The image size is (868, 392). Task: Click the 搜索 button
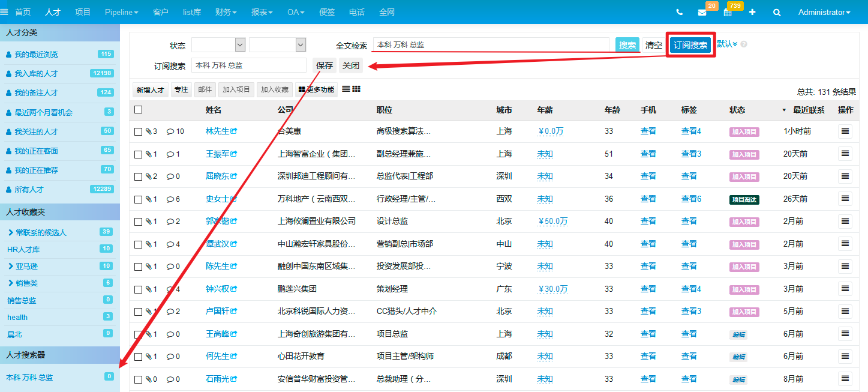(627, 45)
